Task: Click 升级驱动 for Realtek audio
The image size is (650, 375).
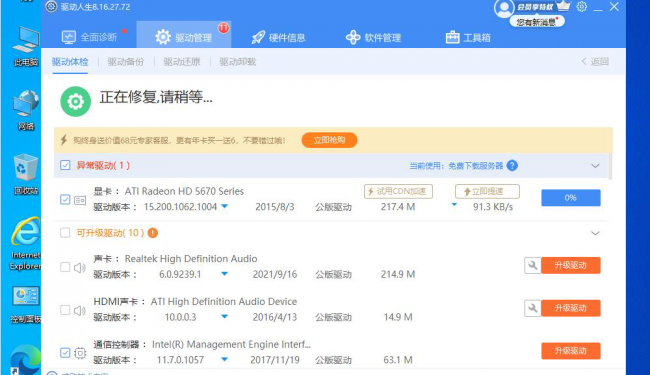Action: click(x=570, y=265)
